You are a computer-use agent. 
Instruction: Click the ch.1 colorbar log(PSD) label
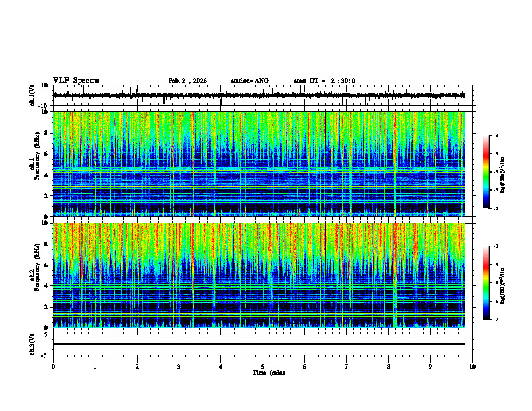[503, 175]
